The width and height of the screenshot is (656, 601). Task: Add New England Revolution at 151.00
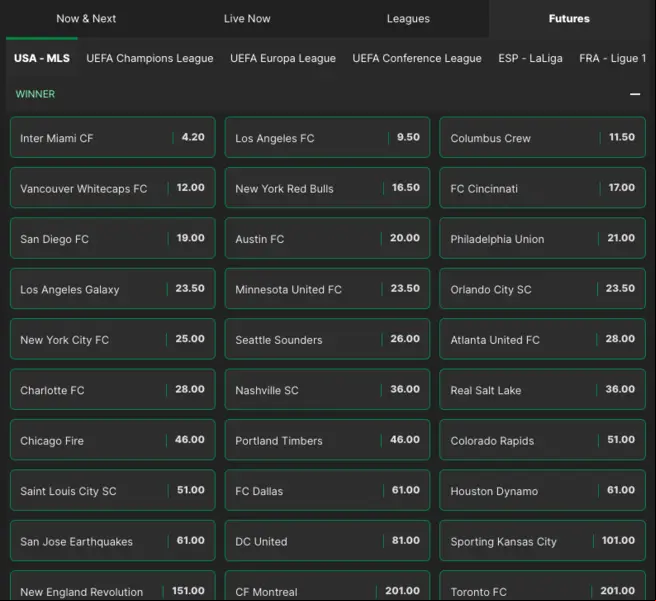tap(113, 586)
